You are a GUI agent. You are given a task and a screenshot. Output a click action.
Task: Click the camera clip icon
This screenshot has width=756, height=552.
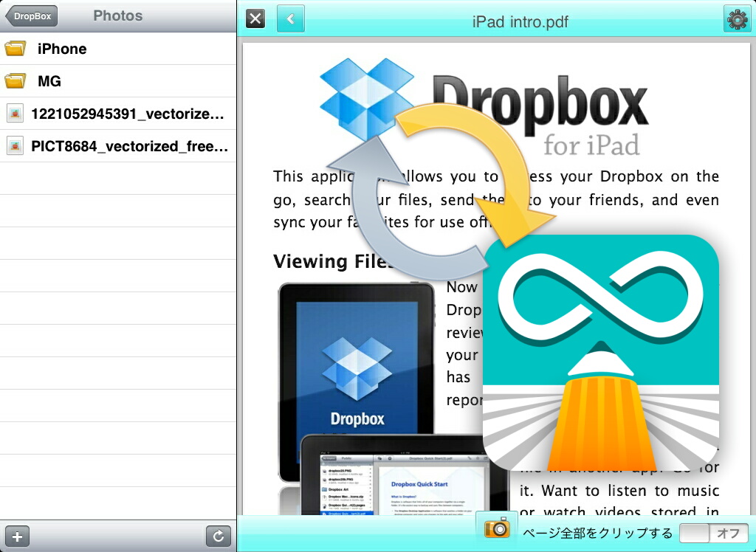click(497, 528)
